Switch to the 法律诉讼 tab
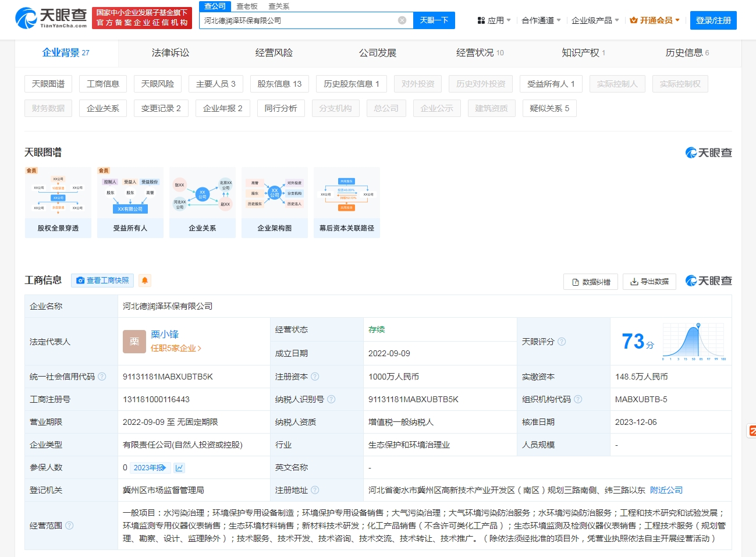Screen dimensions: 756x557 click(171, 53)
